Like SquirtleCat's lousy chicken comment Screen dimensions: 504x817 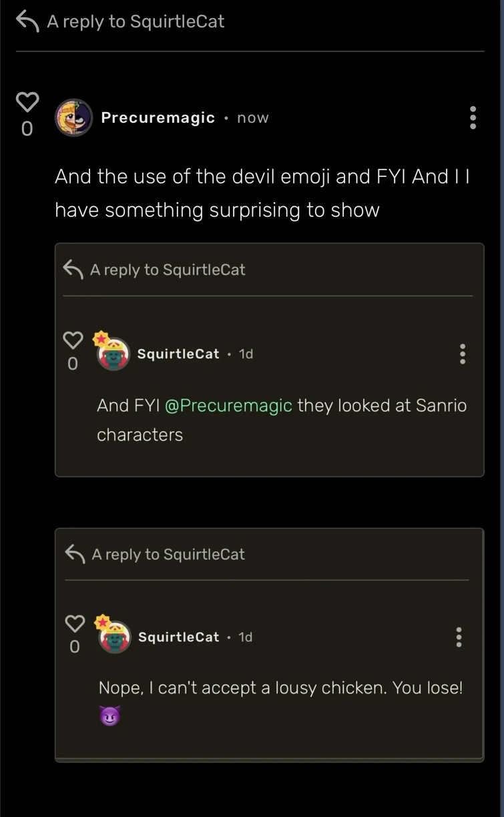click(x=74, y=623)
